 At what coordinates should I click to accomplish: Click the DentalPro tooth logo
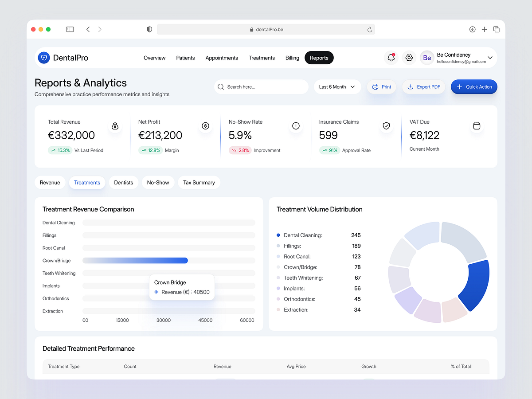click(43, 58)
